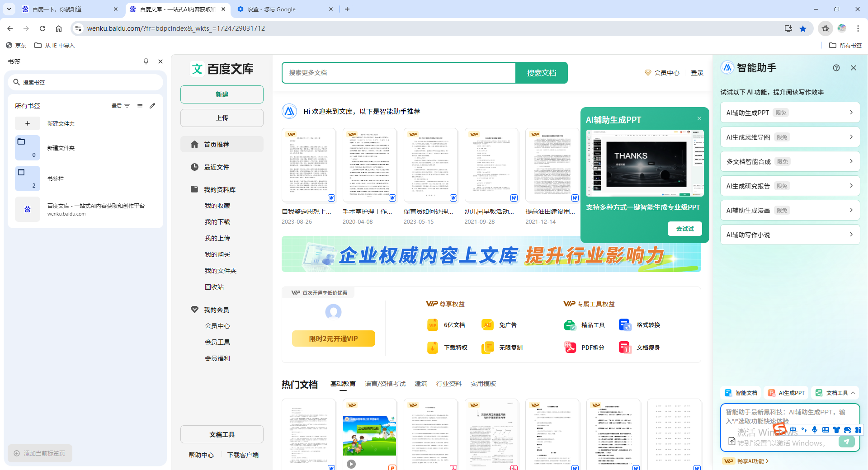This screenshot has height=470, width=868.
Task: Expand 文档工具 chip dropdown
Action: (x=835, y=393)
